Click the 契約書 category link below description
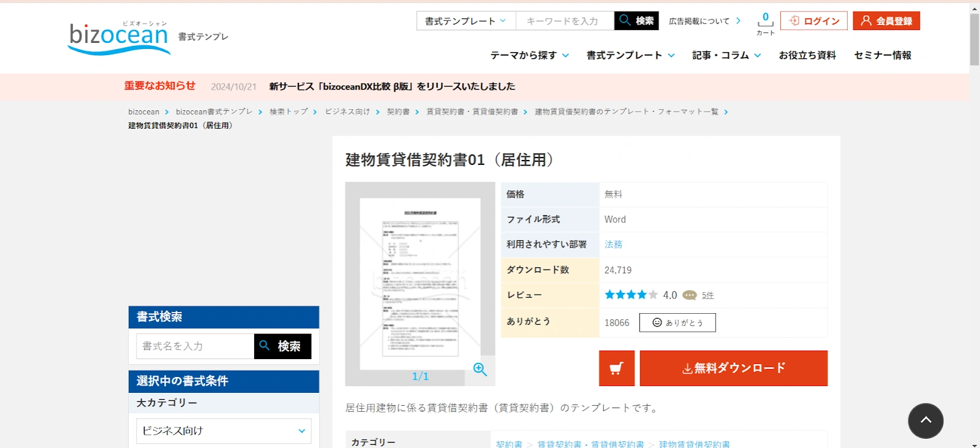 pos(509,444)
